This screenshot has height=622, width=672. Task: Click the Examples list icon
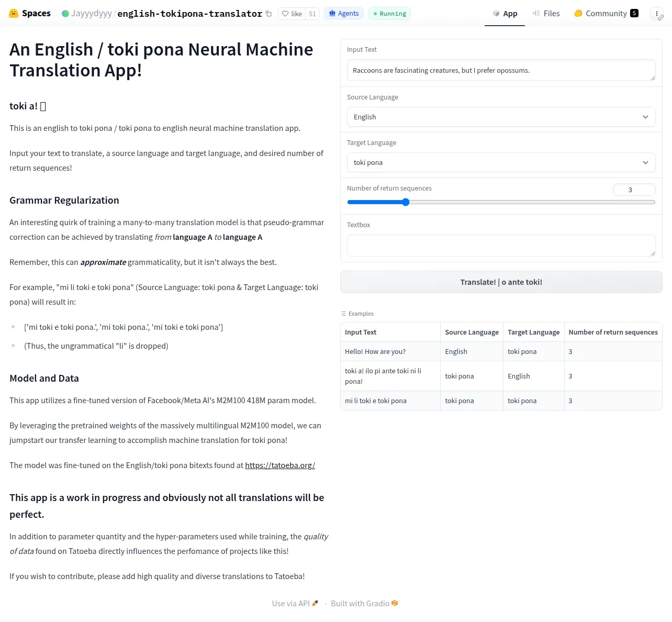click(x=344, y=314)
